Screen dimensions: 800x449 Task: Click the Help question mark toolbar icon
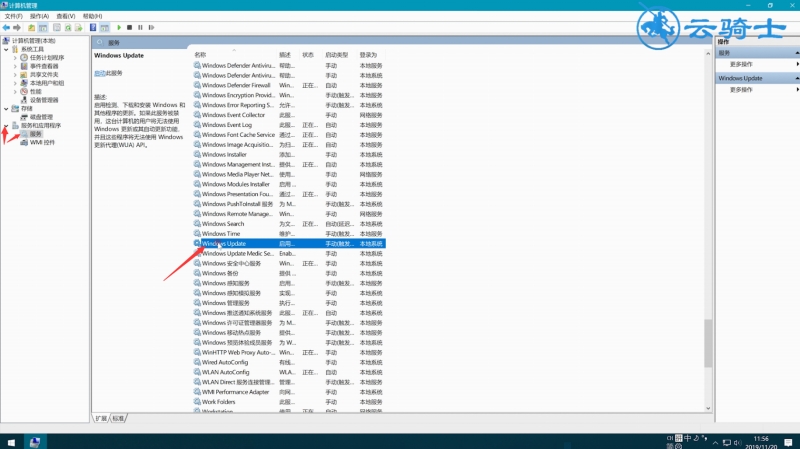(93, 28)
